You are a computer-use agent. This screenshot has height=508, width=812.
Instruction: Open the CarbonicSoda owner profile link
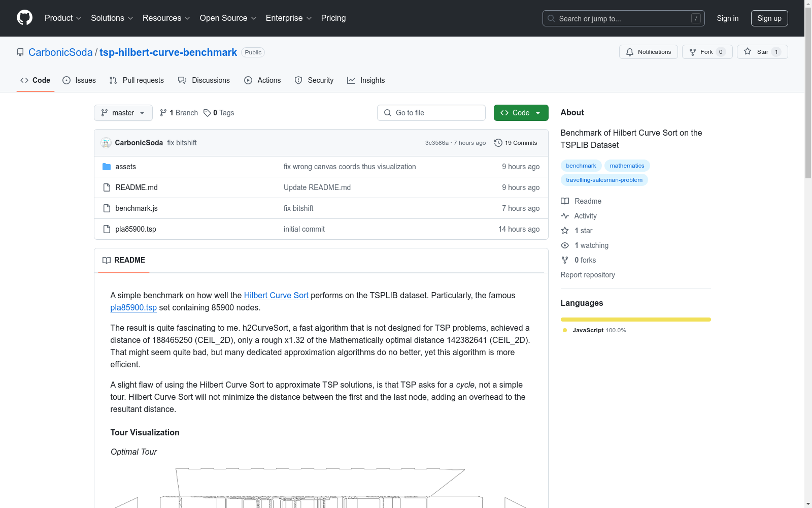60,52
